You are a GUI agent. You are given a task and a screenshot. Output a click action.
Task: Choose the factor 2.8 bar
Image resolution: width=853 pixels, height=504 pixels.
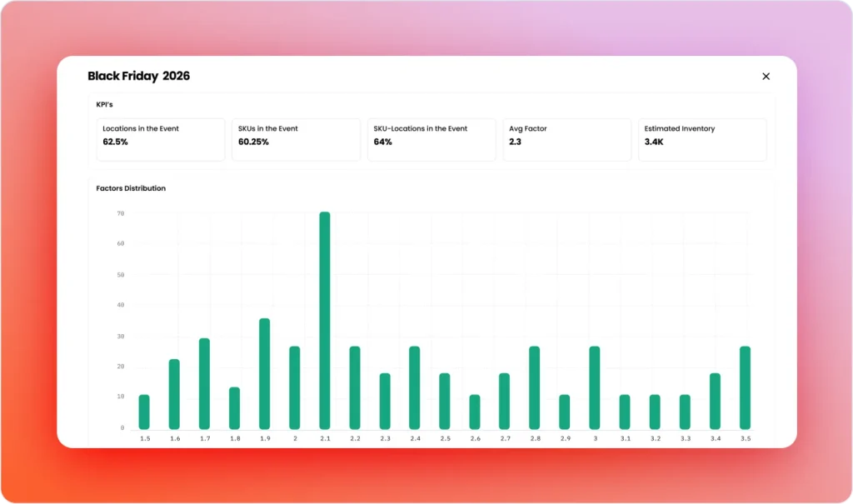(535, 387)
